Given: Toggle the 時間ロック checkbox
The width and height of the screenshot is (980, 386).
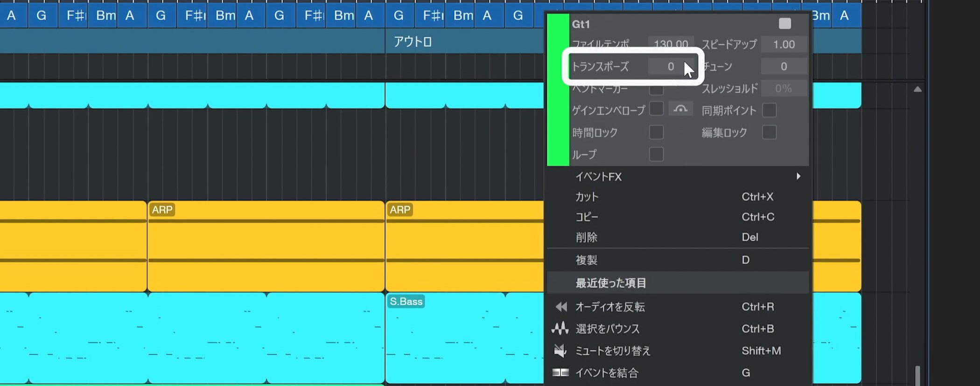Looking at the screenshot, I should [656, 132].
